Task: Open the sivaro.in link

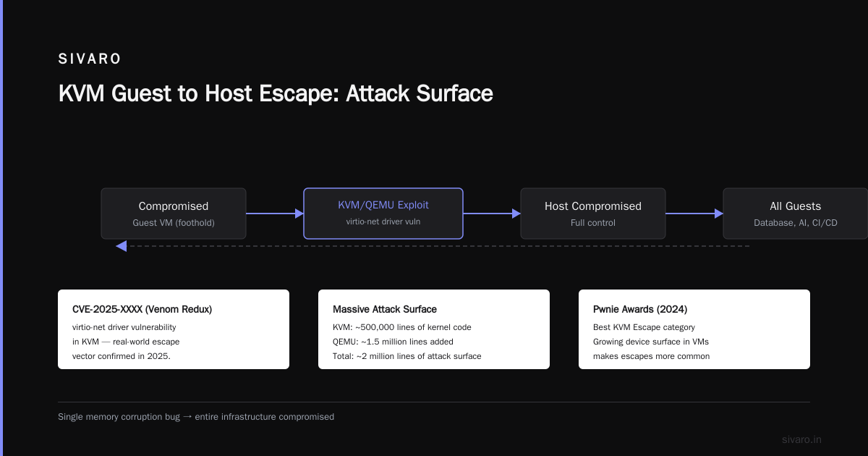Action: (x=801, y=439)
